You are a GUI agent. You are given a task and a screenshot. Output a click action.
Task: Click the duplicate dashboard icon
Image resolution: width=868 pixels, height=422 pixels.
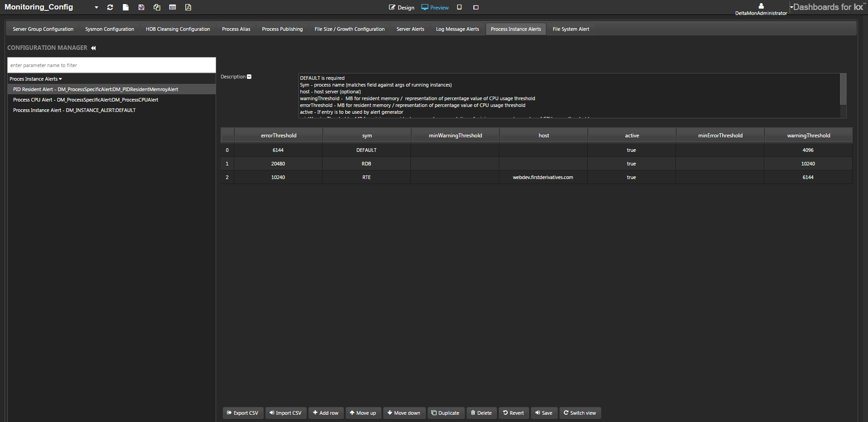157,7
